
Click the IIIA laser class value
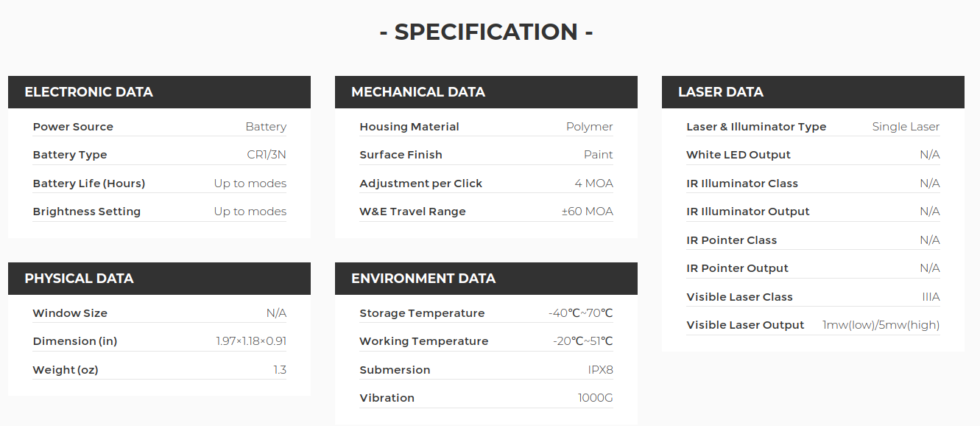point(931,297)
